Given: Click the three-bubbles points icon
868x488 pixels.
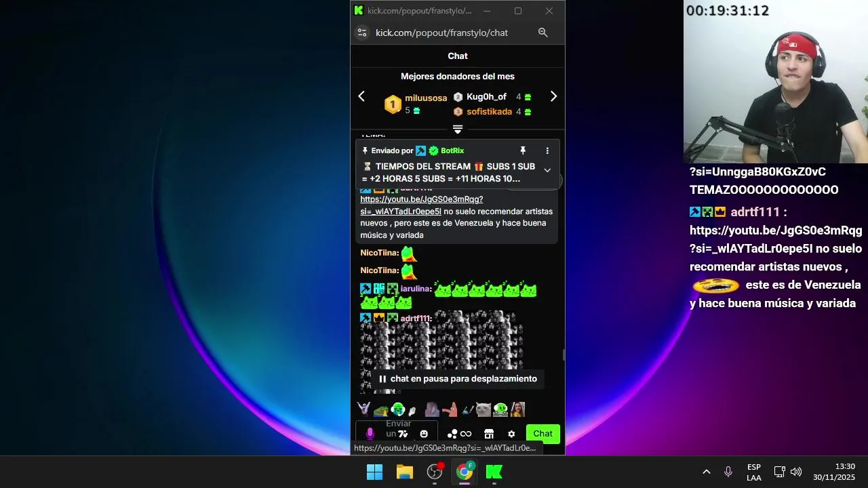Looking at the screenshot, I should point(452,434).
